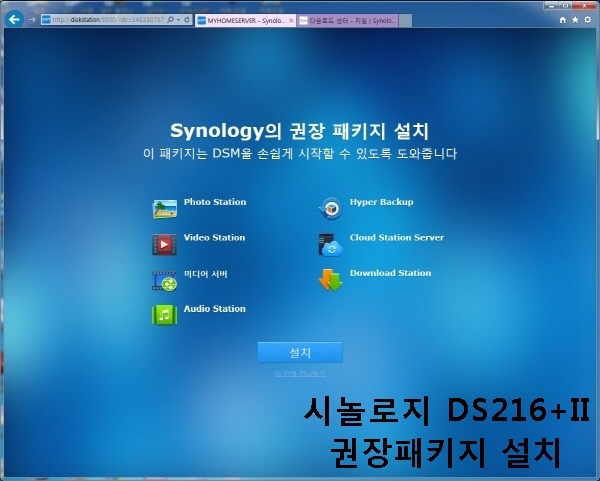This screenshot has height=481, width=600.
Task: Switch to the MYHOMESERVER - Synology tab
Action: coord(245,21)
